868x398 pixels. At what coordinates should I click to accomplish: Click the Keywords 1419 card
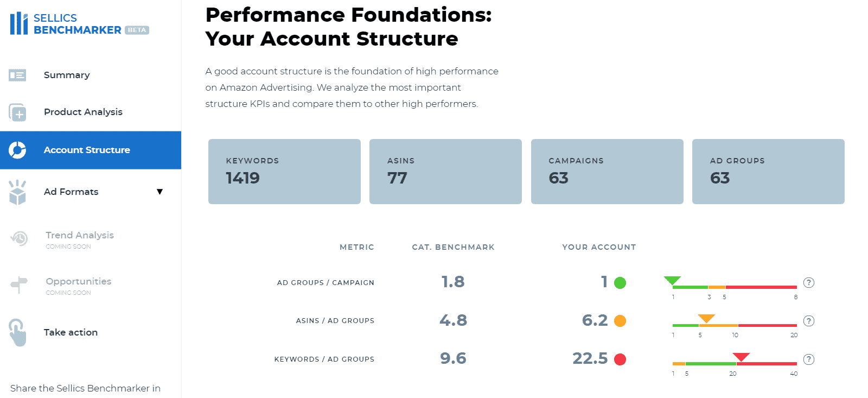pos(284,172)
